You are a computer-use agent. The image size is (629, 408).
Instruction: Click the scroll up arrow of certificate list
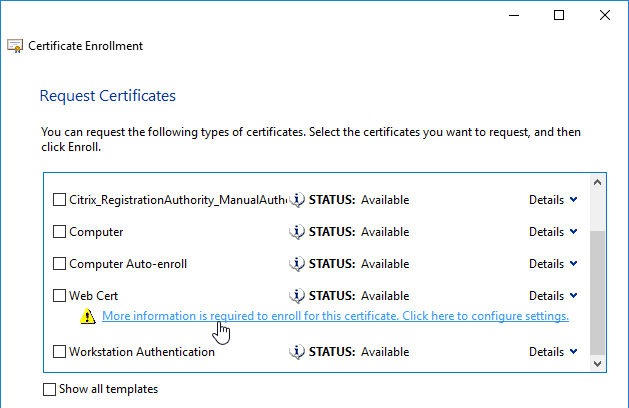coord(598,183)
